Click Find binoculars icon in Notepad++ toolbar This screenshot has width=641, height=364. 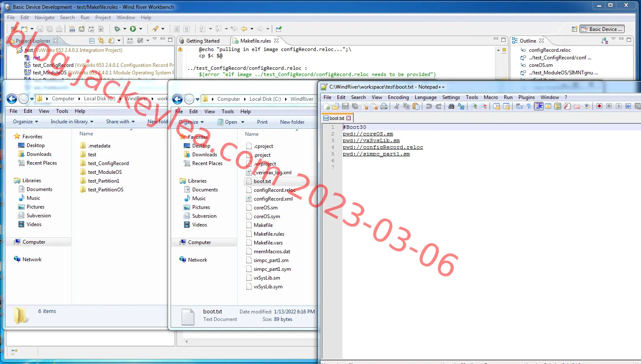451,106
